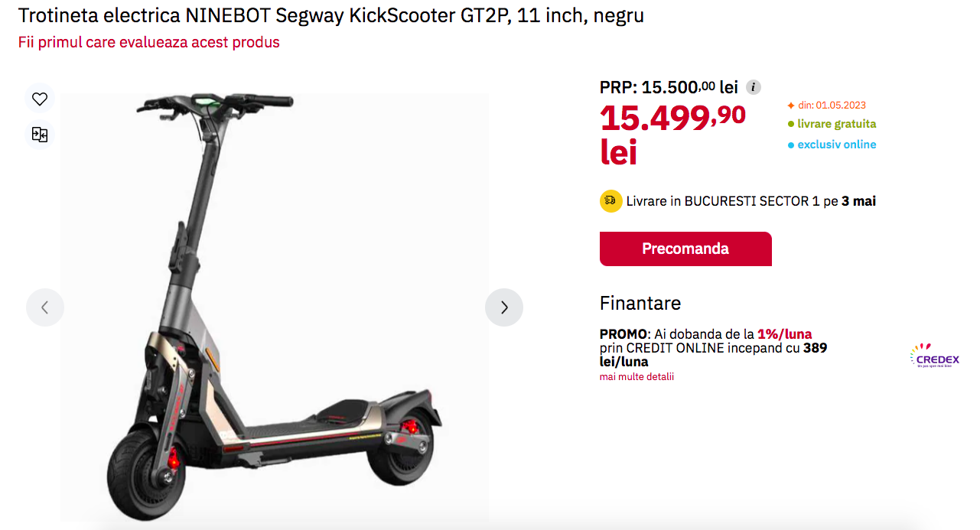980x530 pixels.
Task: Click the yellow delivery truck icon
Action: (610, 201)
